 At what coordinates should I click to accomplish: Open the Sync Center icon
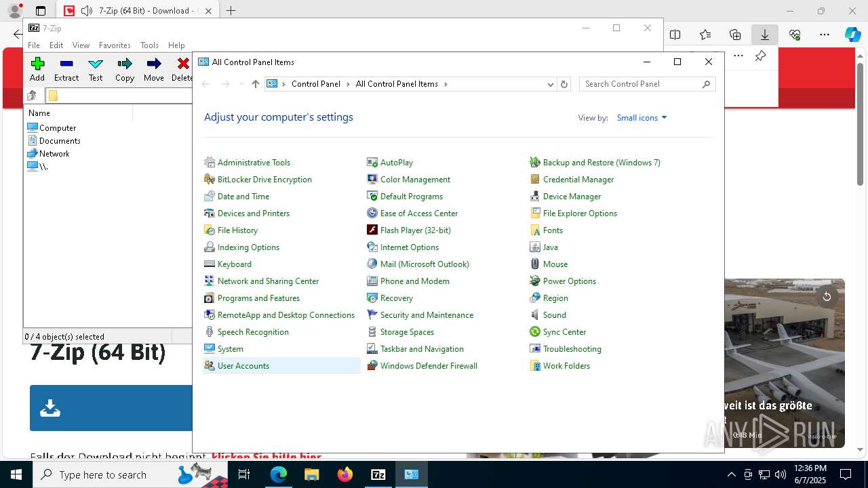(535, 332)
